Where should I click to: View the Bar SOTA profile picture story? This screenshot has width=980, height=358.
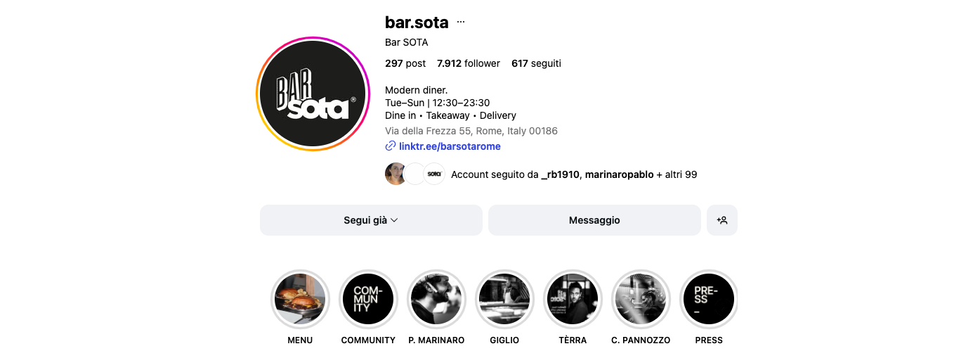313,94
